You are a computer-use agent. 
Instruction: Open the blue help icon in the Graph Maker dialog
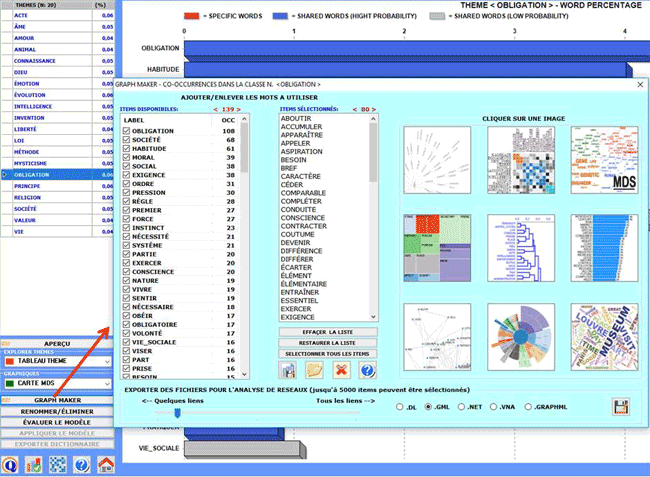[368, 370]
